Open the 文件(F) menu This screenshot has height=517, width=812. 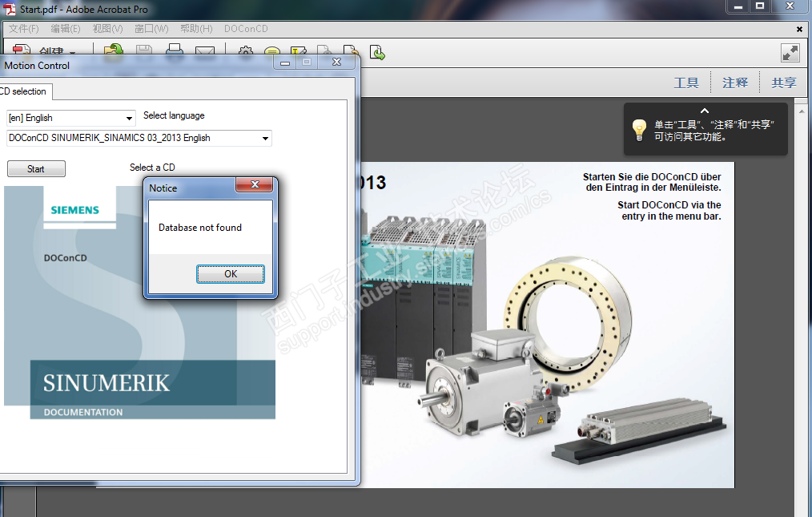(x=23, y=29)
